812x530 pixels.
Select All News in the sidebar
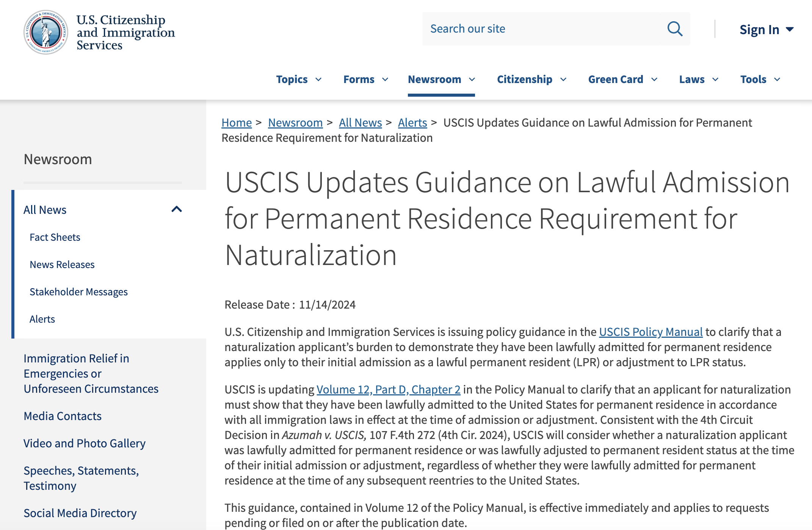pyautogui.click(x=45, y=210)
